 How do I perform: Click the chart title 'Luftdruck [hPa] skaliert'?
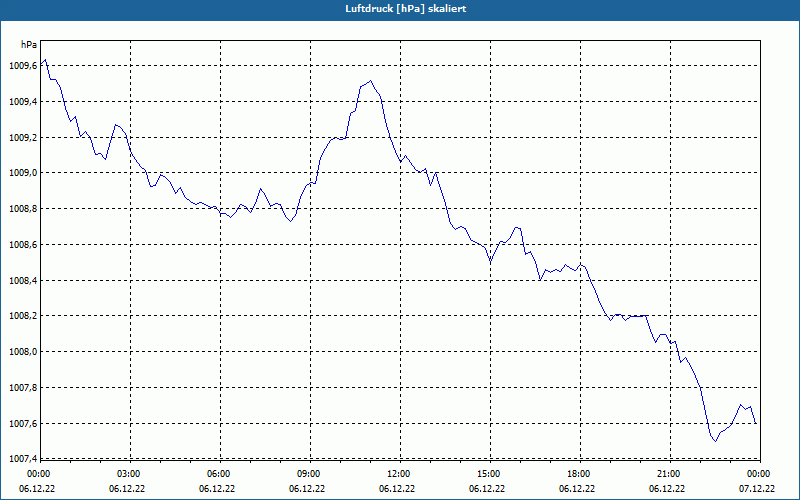tap(406, 9)
